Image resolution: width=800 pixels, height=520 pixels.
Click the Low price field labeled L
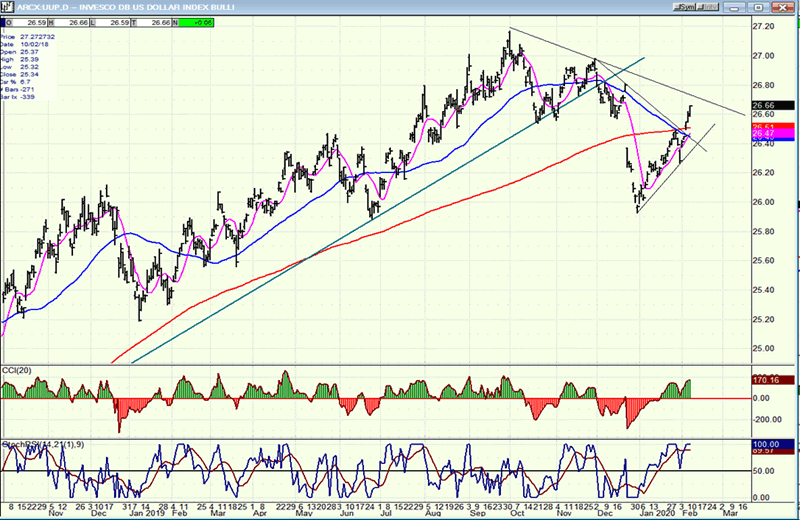coord(116,21)
